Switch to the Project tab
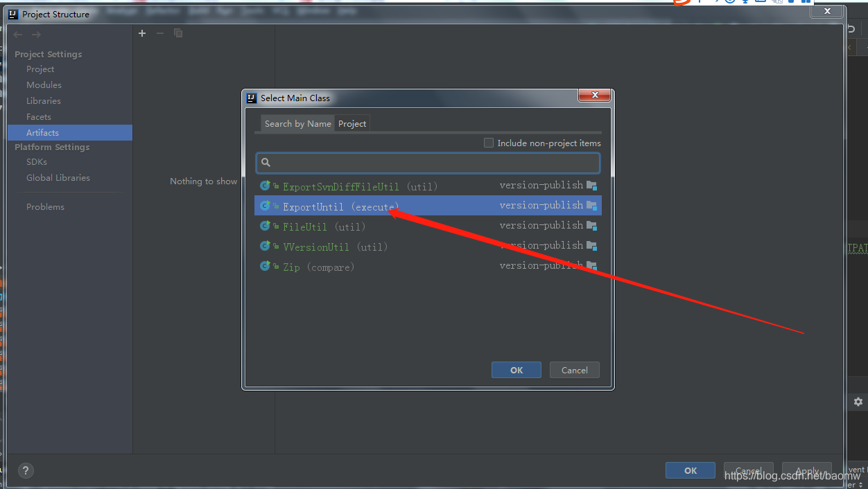 pyautogui.click(x=352, y=123)
